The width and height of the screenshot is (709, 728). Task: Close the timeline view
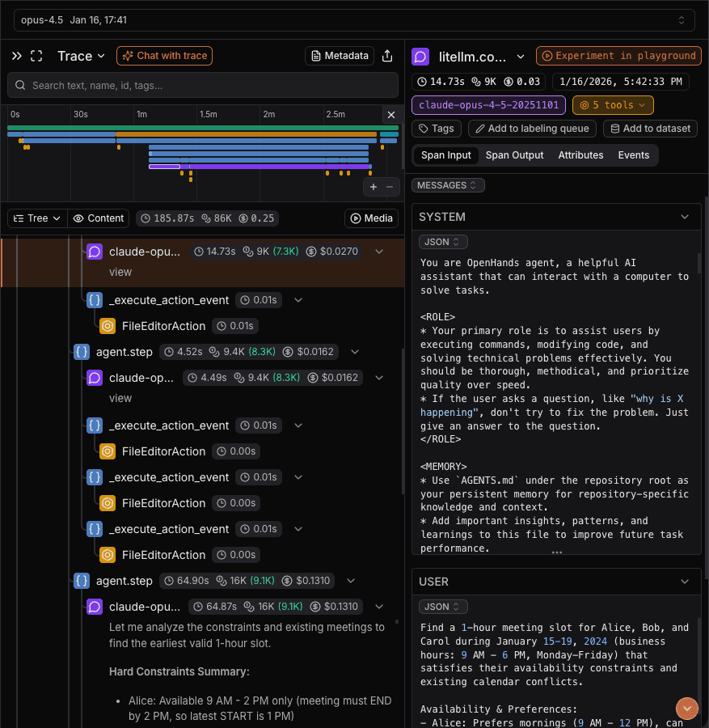click(x=391, y=115)
